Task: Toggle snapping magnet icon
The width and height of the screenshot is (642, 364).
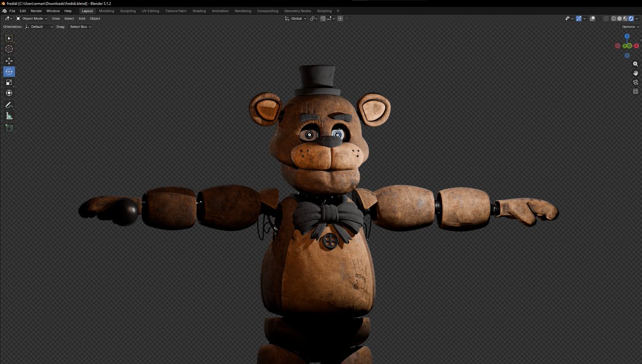Action: click(x=323, y=19)
